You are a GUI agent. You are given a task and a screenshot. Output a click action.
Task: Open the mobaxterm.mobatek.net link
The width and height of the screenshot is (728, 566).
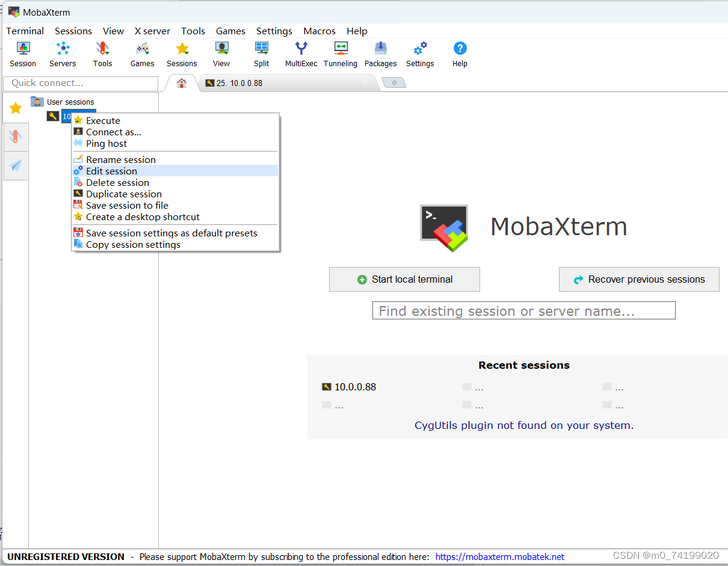tap(499, 556)
